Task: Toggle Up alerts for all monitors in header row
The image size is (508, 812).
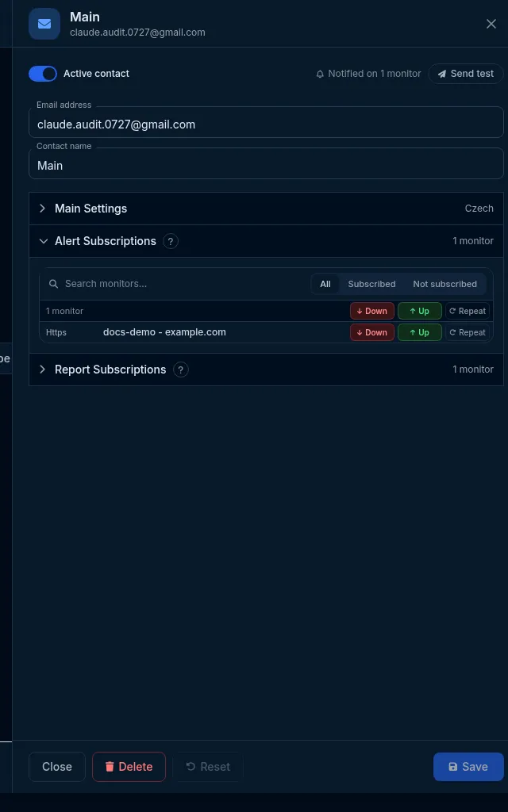Action: click(x=420, y=311)
